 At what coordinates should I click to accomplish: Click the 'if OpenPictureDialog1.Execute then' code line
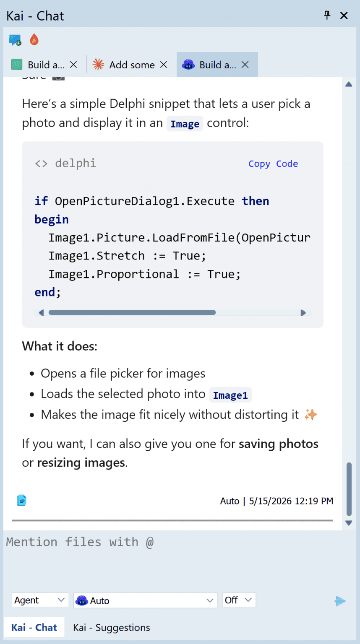[152, 201]
